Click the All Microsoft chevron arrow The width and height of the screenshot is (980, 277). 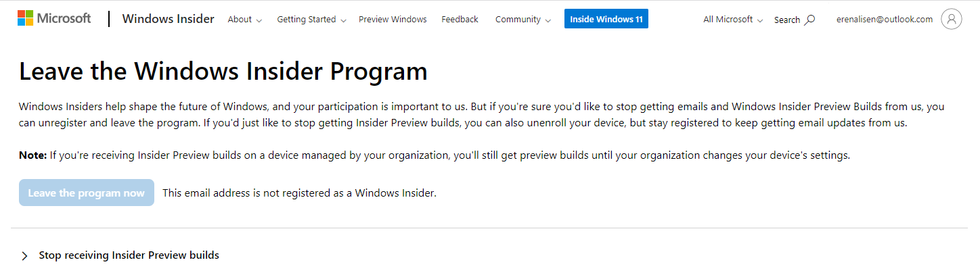760,21
